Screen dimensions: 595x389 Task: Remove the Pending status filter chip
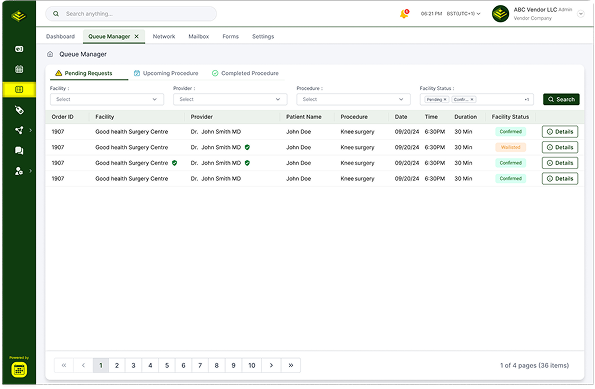(x=445, y=99)
